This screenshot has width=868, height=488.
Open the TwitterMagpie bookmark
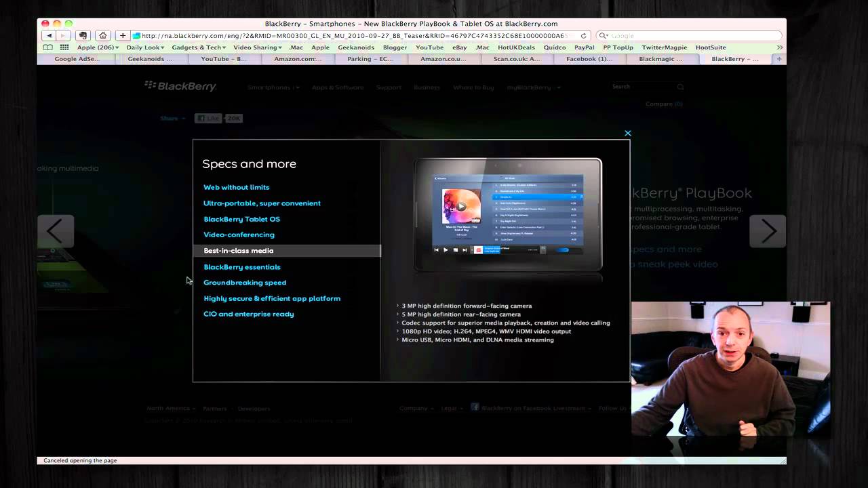[665, 47]
